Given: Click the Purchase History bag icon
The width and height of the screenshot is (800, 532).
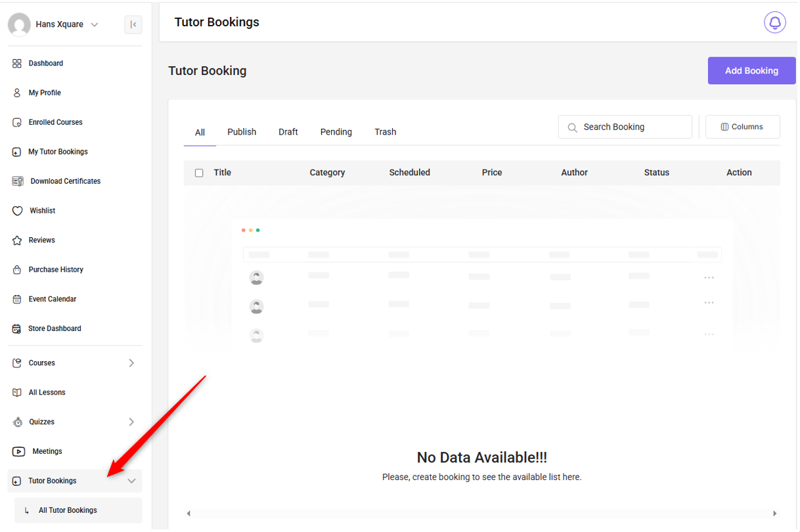Looking at the screenshot, I should (x=17, y=270).
